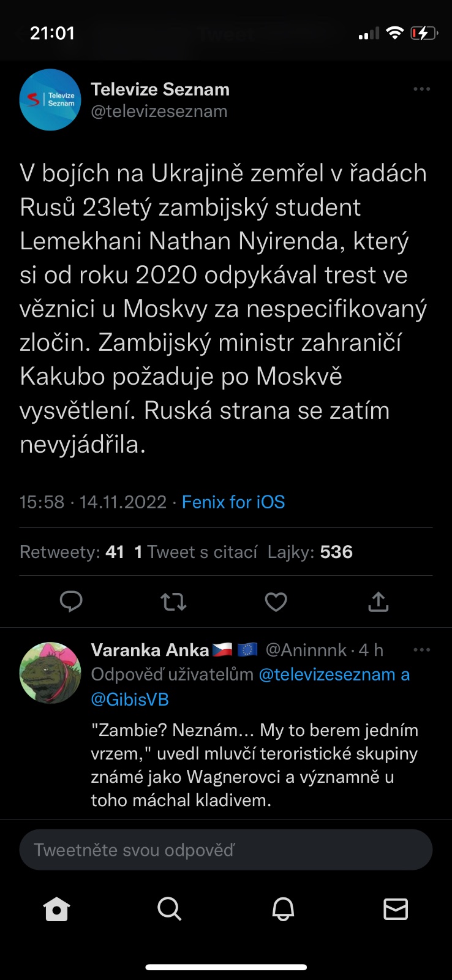Image resolution: width=452 pixels, height=980 pixels.
Task: Open Notifications bell tab
Action: point(283,910)
